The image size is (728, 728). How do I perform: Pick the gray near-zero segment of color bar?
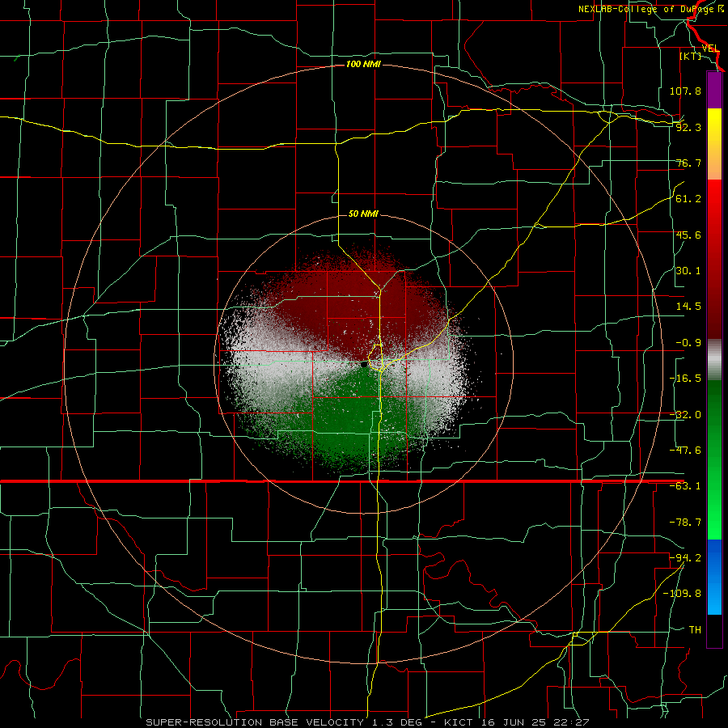click(x=714, y=359)
